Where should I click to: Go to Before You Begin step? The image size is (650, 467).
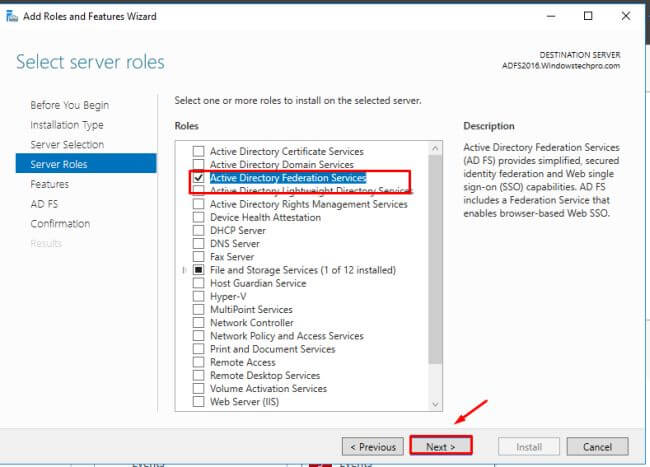70,105
